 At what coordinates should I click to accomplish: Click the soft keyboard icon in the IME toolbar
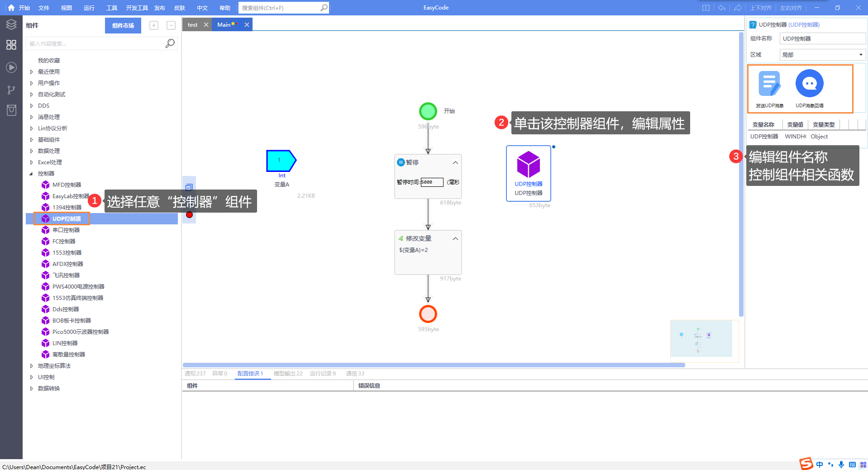tap(852, 465)
